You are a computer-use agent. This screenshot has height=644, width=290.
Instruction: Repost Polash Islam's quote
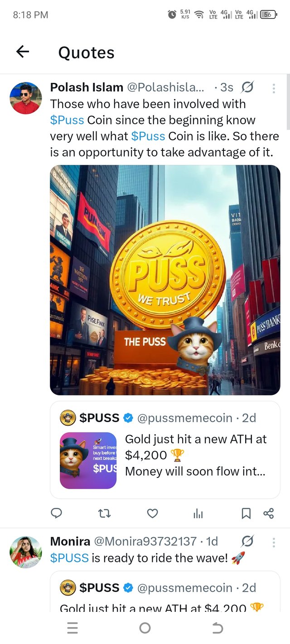pyautogui.click(x=105, y=513)
